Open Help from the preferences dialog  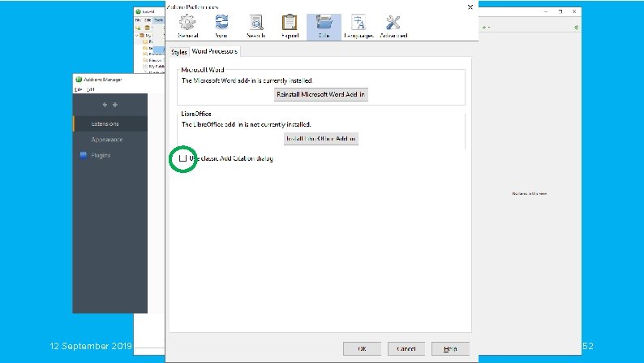point(450,348)
